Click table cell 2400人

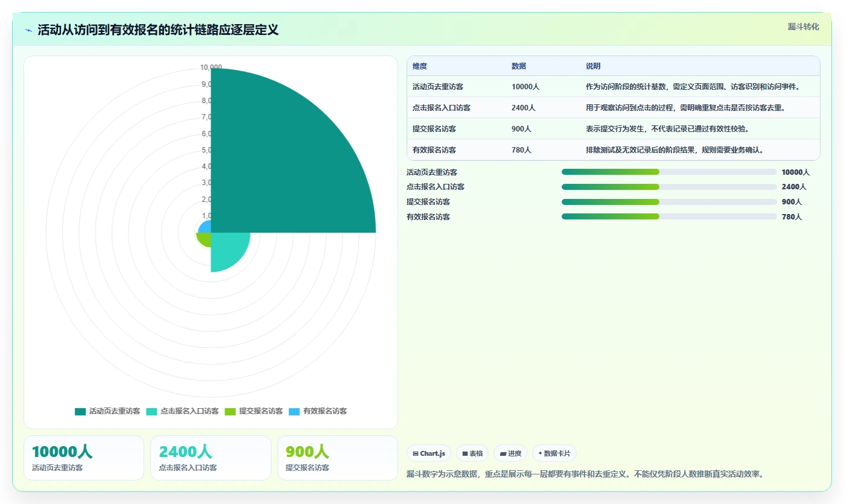(524, 108)
